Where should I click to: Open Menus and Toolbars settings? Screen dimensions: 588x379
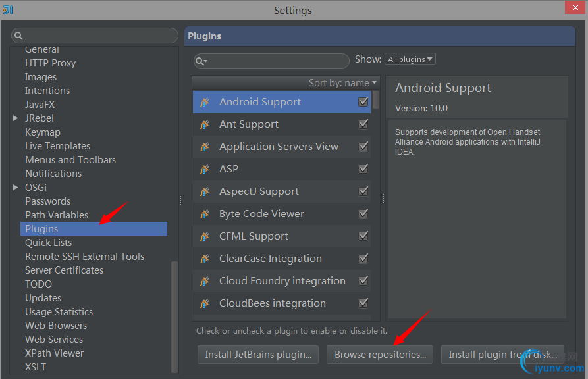tap(70, 160)
